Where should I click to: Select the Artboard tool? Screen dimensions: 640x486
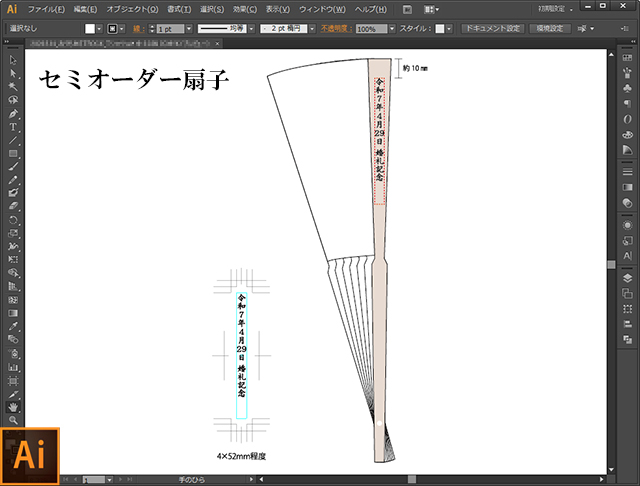pos(13,381)
